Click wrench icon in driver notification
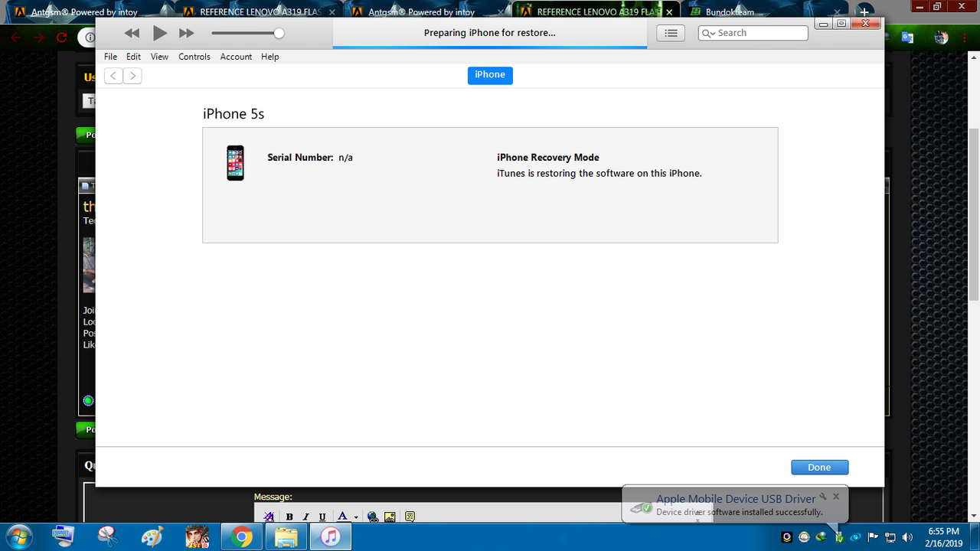 pyautogui.click(x=823, y=496)
